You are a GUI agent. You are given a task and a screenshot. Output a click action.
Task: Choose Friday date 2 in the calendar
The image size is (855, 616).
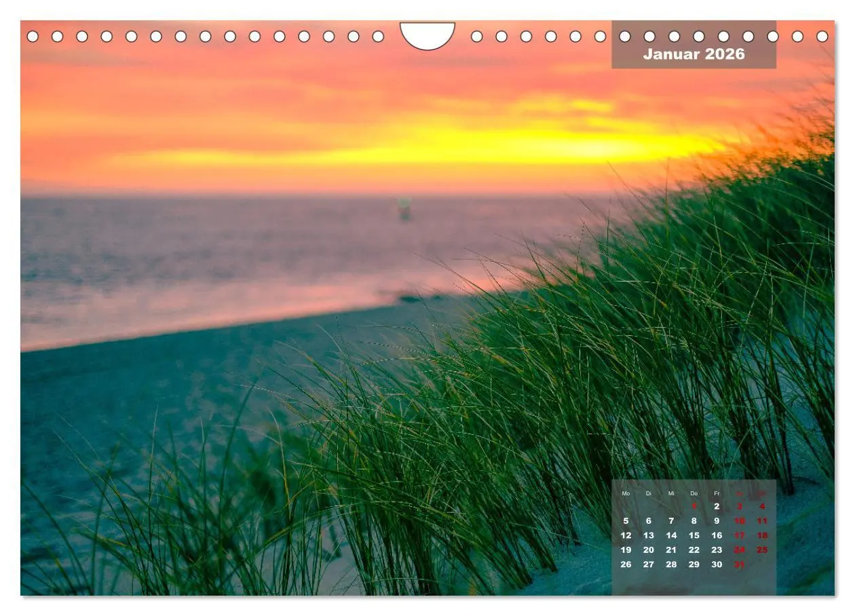pos(717,506)
